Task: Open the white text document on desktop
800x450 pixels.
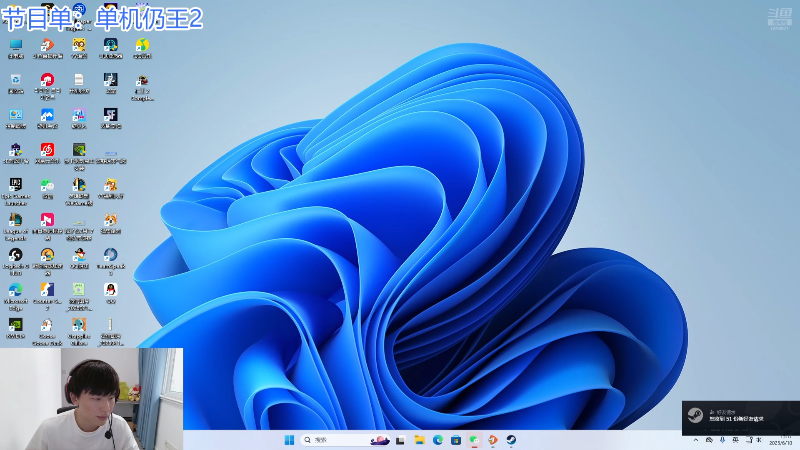Action: 79,83
